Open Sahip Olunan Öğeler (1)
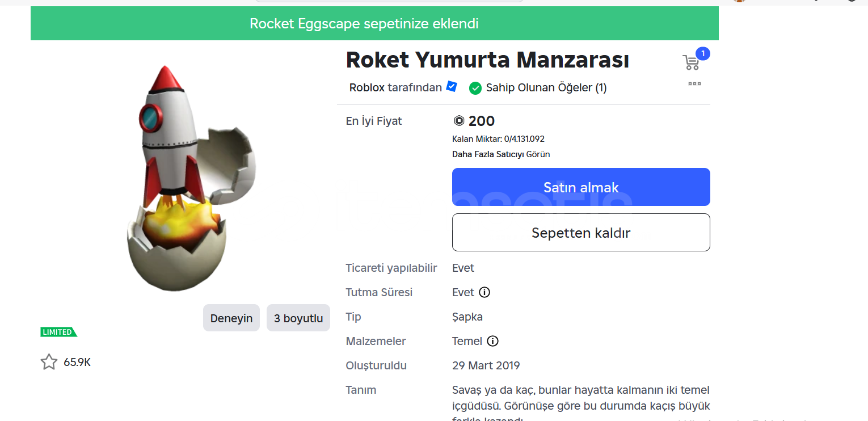Viewport: 868px width, 421px height. point(546,88)
